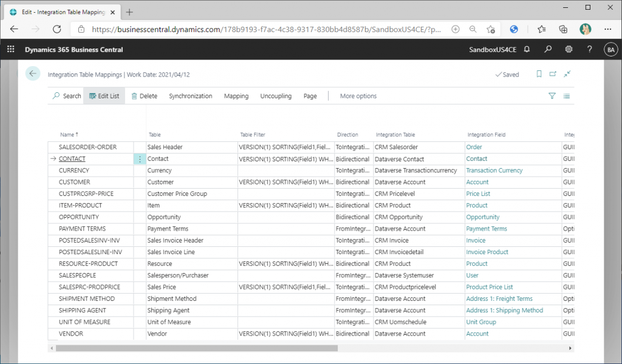The image size is (622, 364).
Task: Toggle the filter pane funnel icon
Action: pos(552,96)
